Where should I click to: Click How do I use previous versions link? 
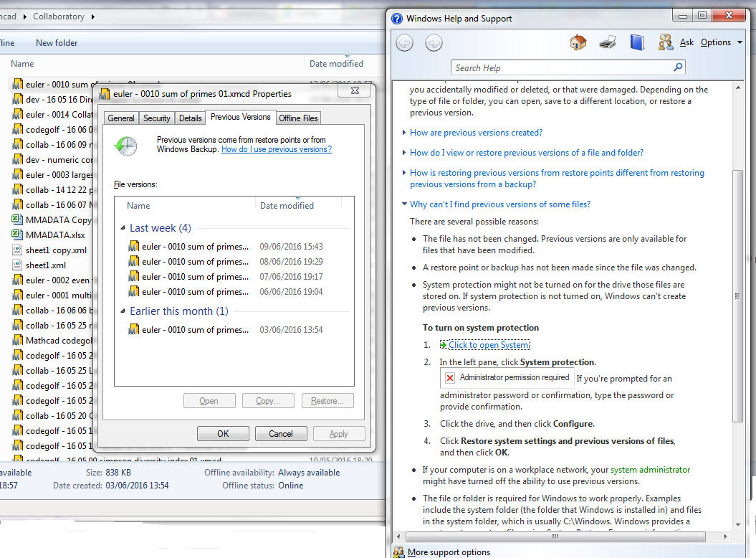tap(277, 150)
